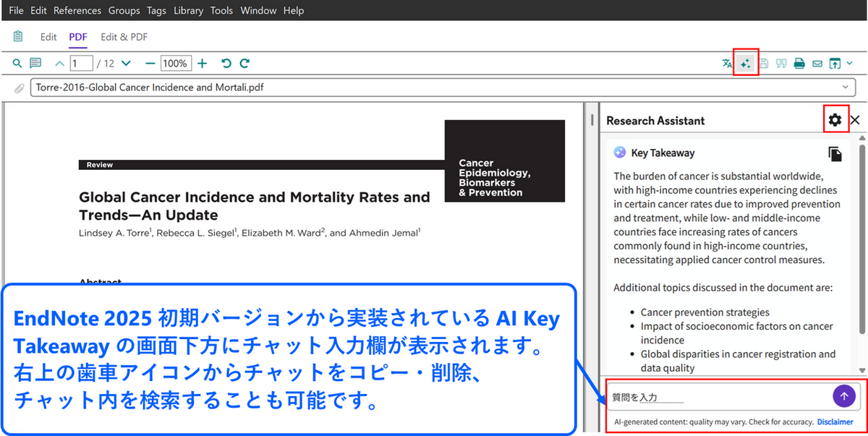
Task: Email the PDF via envelope icon
Action: (x=817, y=64)
